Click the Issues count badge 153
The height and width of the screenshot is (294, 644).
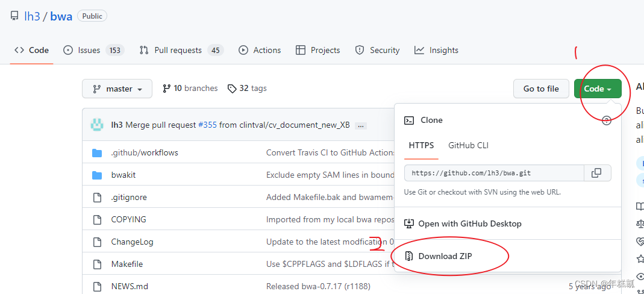[x=115, y=50]
